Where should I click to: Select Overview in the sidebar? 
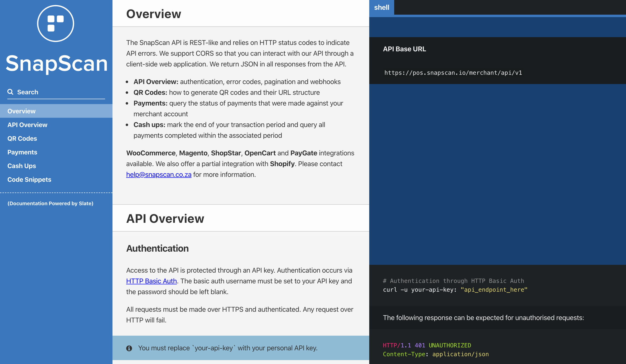(56, 111)
